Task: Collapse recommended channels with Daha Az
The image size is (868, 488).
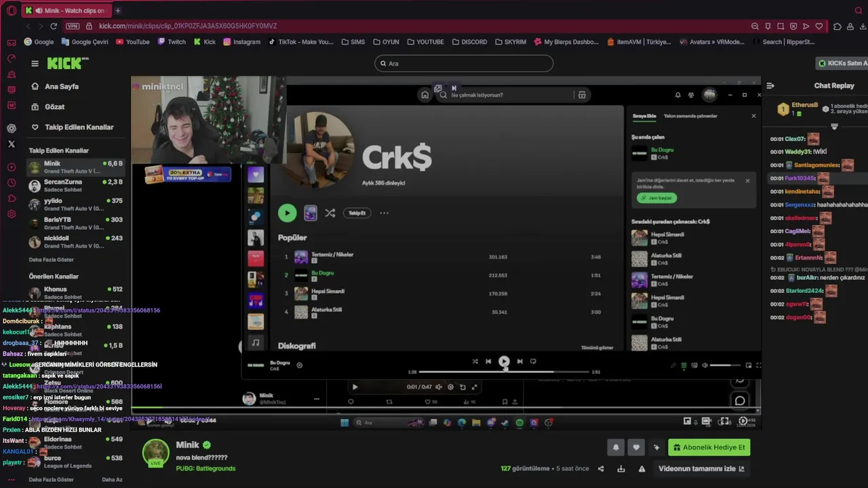Action: point(112,479)
